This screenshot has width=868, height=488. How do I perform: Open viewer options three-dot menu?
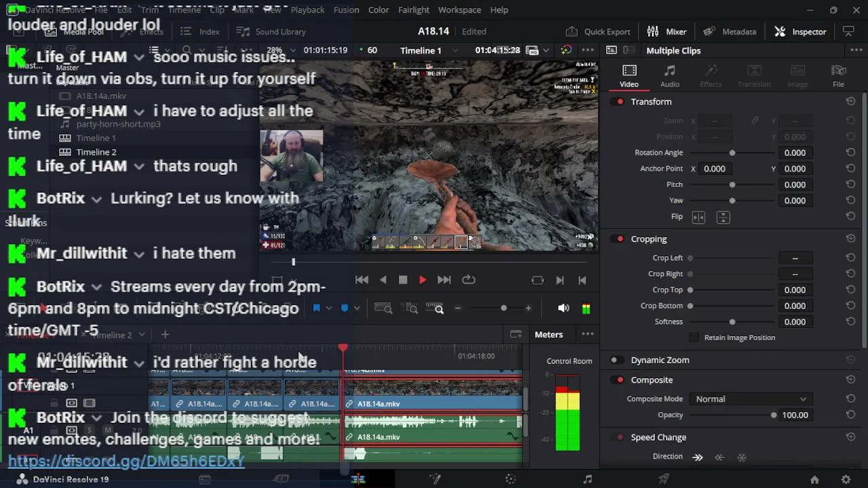(x=587, y=50)
